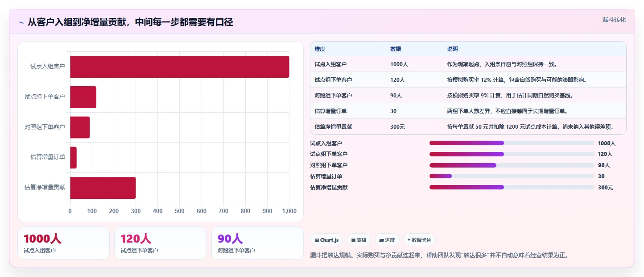The height and width of the screenshot is (277, 644).
Task: Click the 维度 table column header
Action: click(x=320, y=49)
